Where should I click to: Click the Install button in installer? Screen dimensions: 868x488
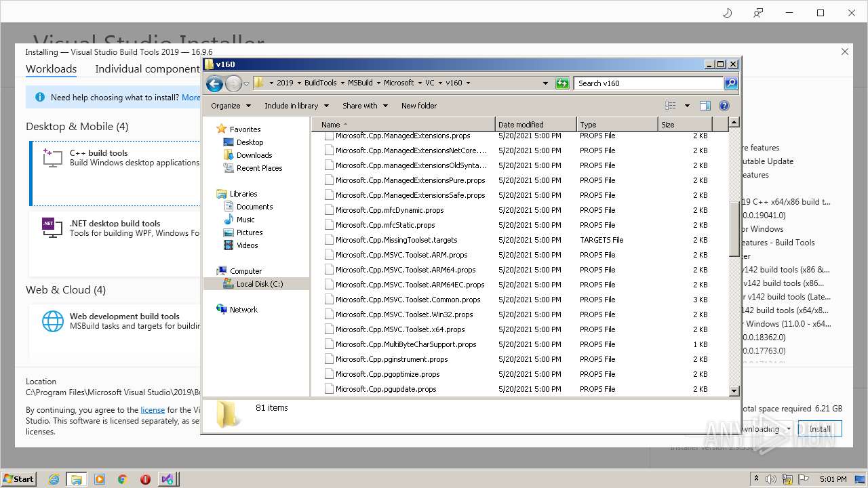[x=820, y=429]
